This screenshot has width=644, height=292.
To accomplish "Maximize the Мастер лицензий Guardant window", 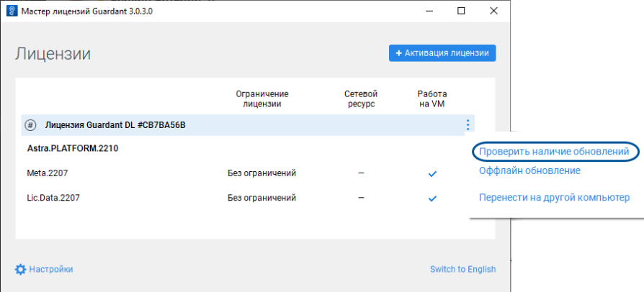I will pyautogui.click(x=461, y=11).
